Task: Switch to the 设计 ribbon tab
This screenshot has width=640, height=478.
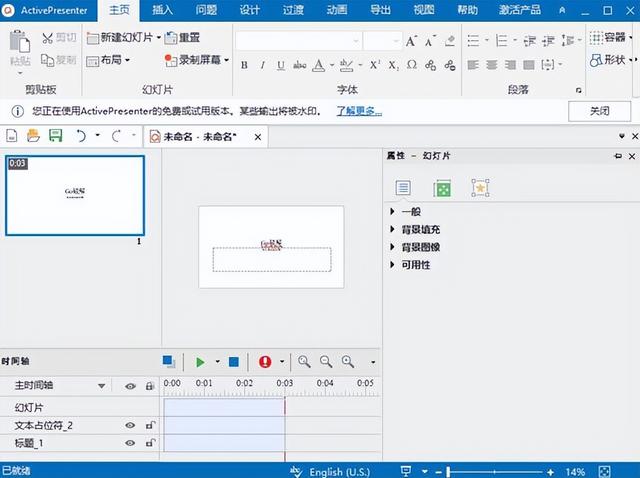Action: point(249,10)
